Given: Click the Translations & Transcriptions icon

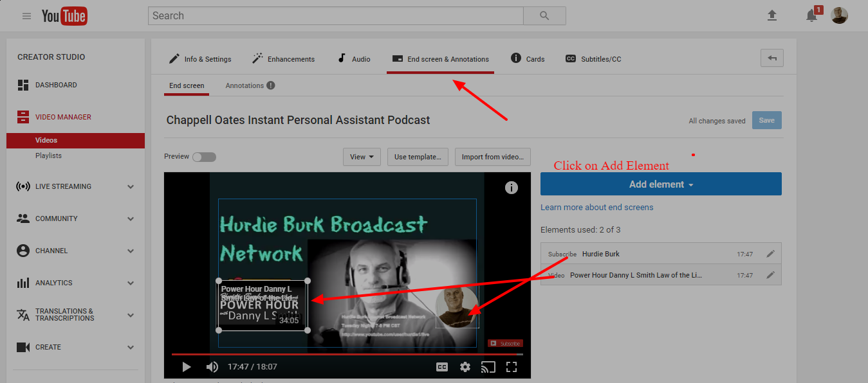Looking at the screenshot, I should point(23,315).
